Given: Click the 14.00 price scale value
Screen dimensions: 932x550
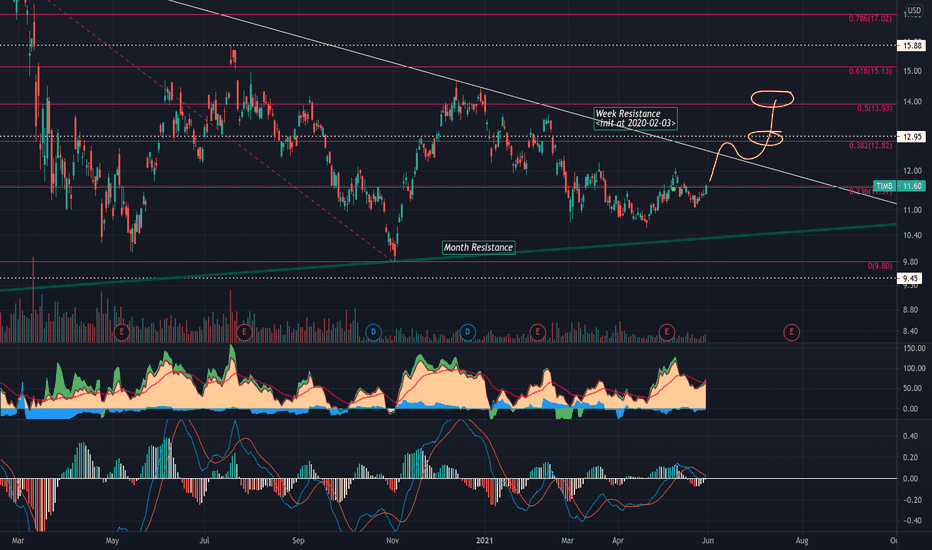Looking at the screenshot, I should click(x=912, y=102).
